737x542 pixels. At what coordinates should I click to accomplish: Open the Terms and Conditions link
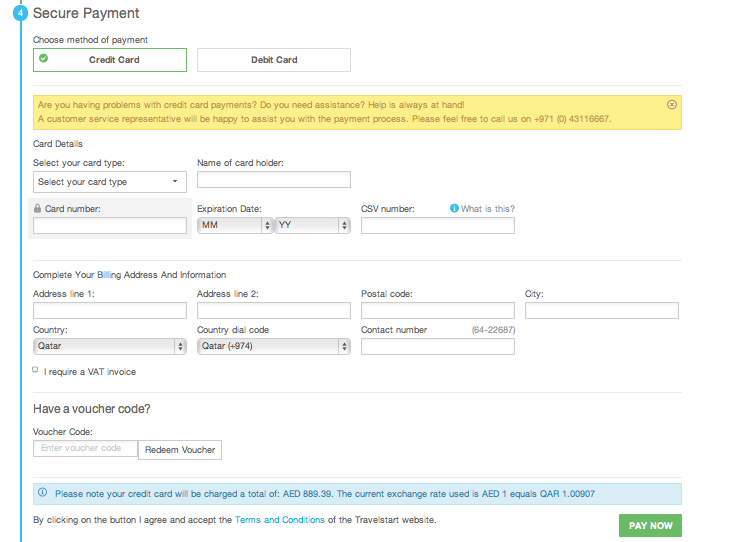(280, 520)
